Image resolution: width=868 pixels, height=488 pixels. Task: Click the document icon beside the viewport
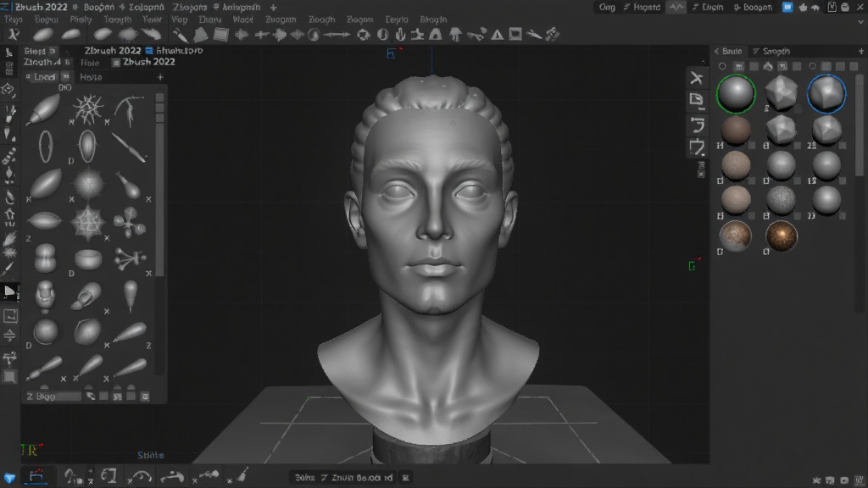pyautogui.click(x=697, y=100)
